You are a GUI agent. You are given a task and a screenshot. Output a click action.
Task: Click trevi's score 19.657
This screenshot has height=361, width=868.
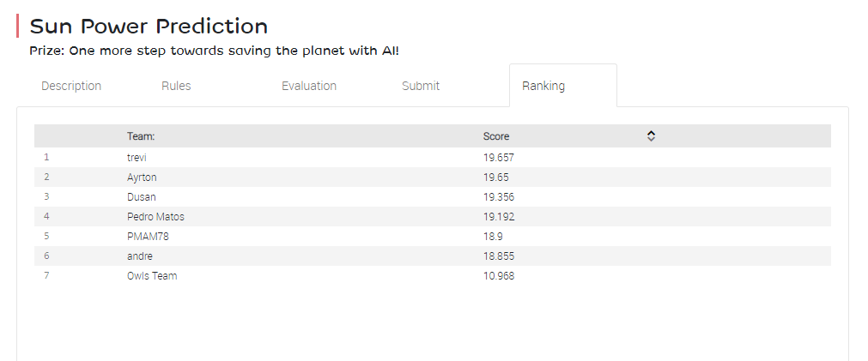point(498,158)
